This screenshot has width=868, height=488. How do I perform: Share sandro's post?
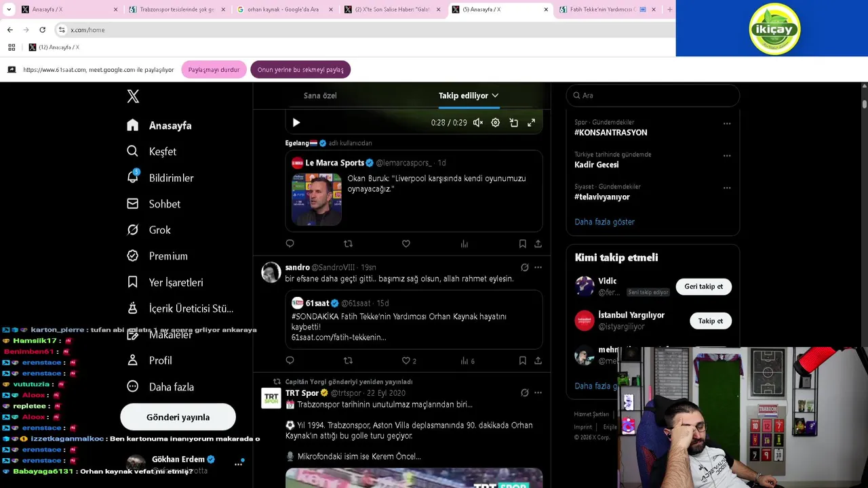(538, 361)
